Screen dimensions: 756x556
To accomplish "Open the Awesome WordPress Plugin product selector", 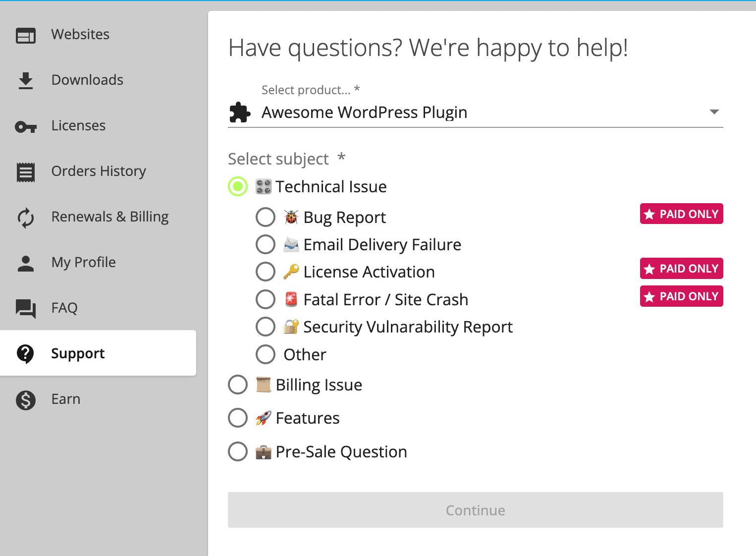I will click(476, 112).
